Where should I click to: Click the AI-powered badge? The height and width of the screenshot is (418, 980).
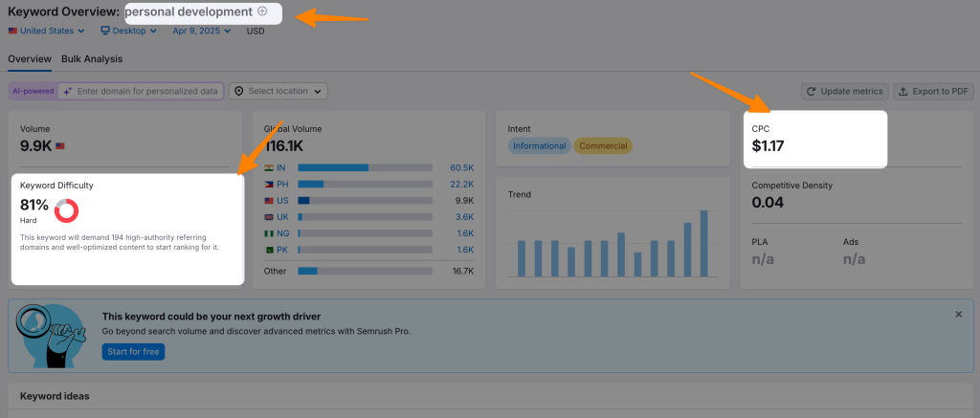[33, 91]
